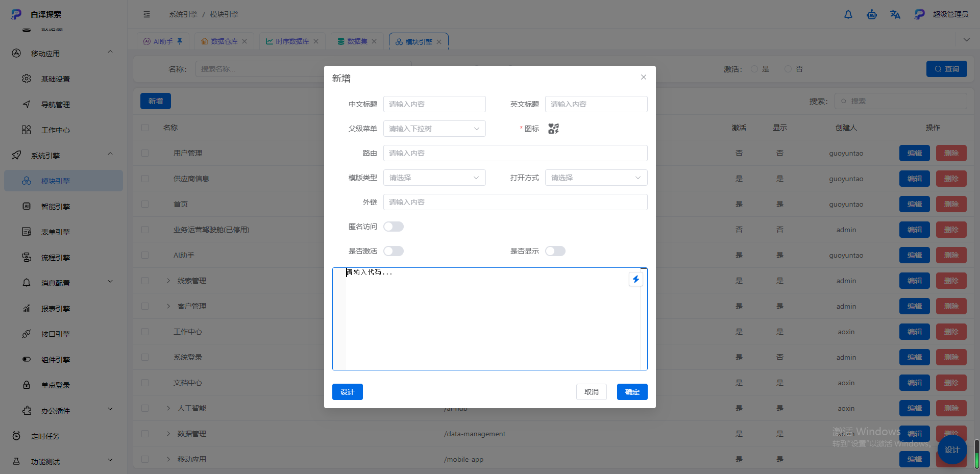
Task: Switch to the 时序数据库 tab
Action: 291,41
